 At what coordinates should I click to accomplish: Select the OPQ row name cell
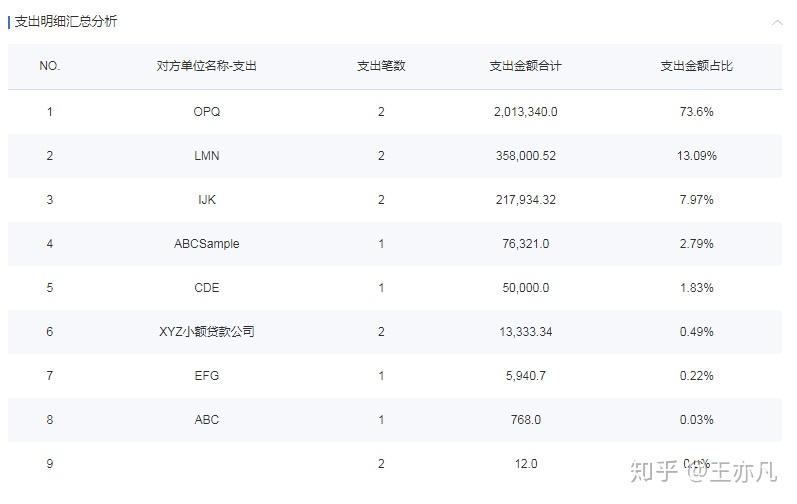click(x=207, y=112)
